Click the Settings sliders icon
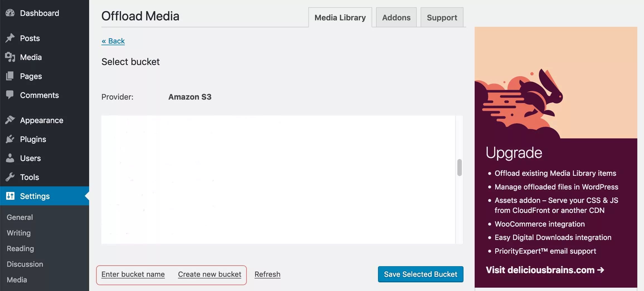This screenshot has height=291, width=644. [x=10, y=196]
